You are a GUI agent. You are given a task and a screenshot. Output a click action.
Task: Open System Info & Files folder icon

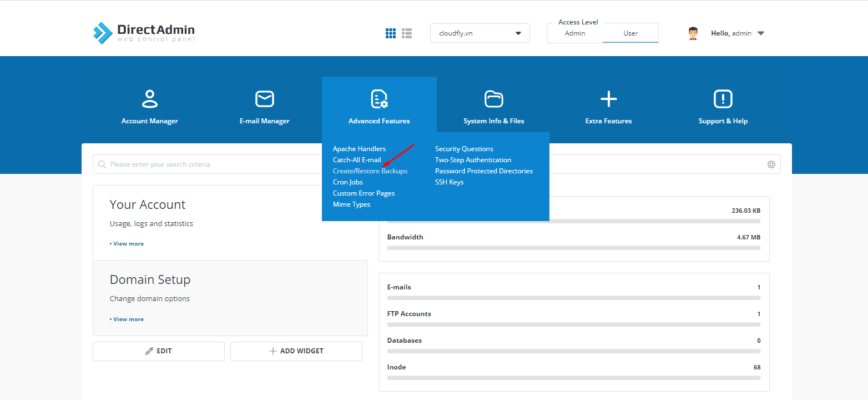494,99
